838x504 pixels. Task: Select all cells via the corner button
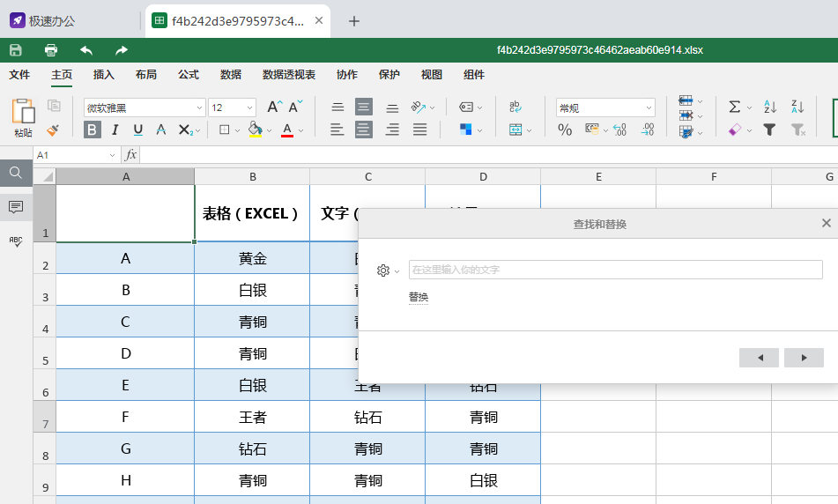(x=45, y=176)
